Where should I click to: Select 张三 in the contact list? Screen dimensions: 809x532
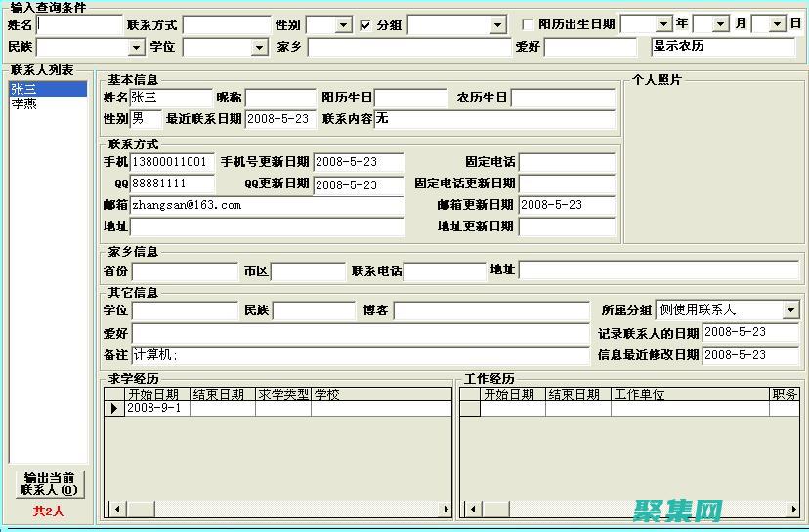(x=23, y=90)
